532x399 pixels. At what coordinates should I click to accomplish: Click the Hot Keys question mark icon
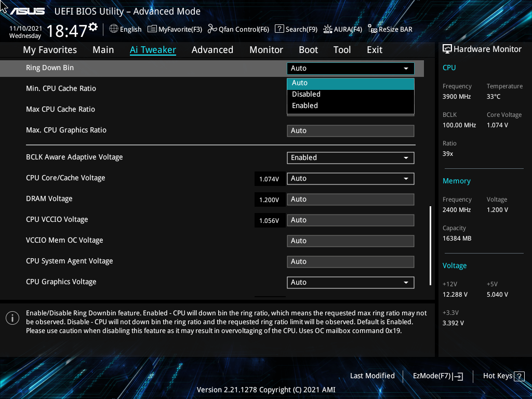(519, 376)
